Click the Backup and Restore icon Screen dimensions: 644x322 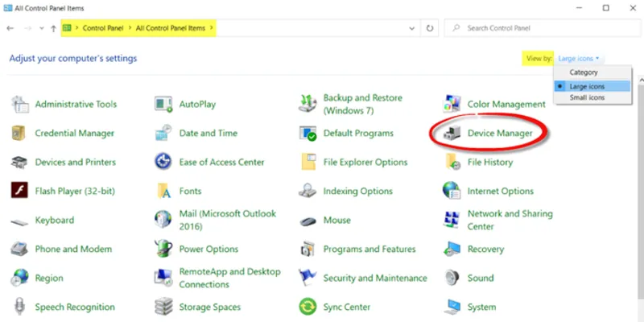click(x=308, y=104)
